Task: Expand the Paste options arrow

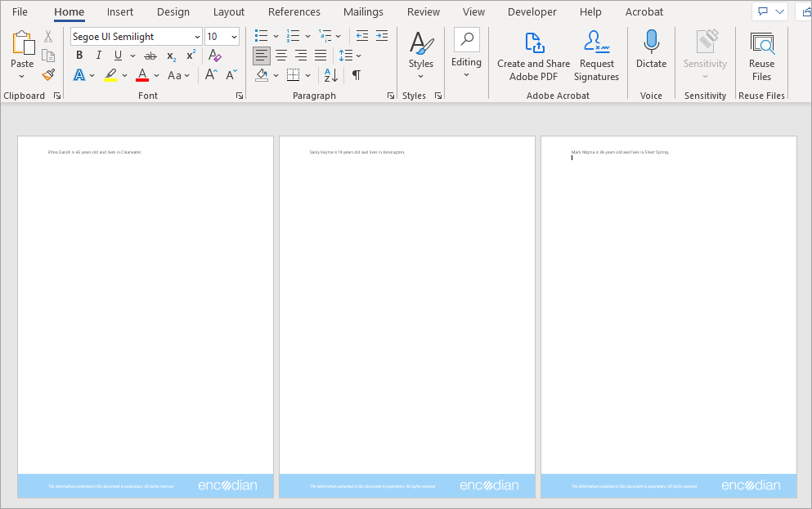Action: pyautogui.click(x=22, y=77)
